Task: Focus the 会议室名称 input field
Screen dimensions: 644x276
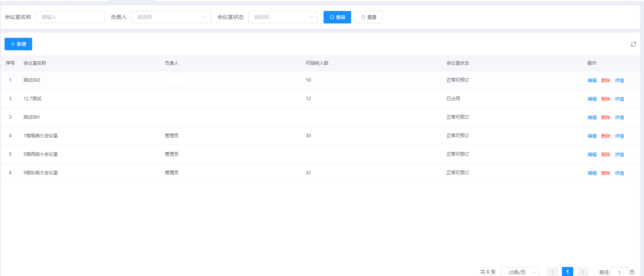Action: tap(70, 17)
